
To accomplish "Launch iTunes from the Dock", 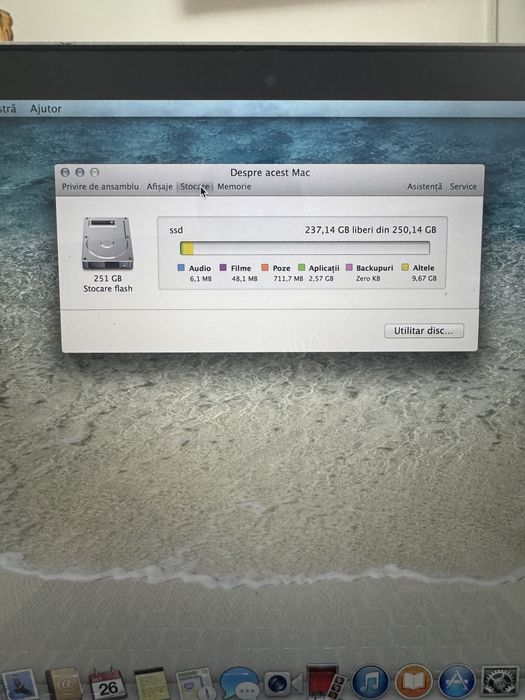I will pyautogui.click(x=370, y=683).
